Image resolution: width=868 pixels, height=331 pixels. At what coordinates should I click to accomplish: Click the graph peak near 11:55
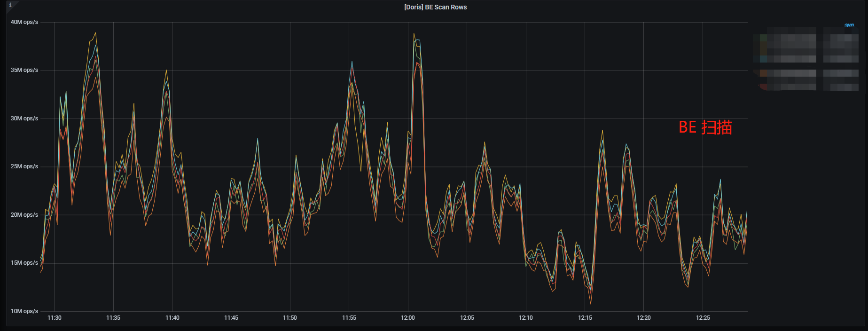pyautogui.click(x=352, y=62)
